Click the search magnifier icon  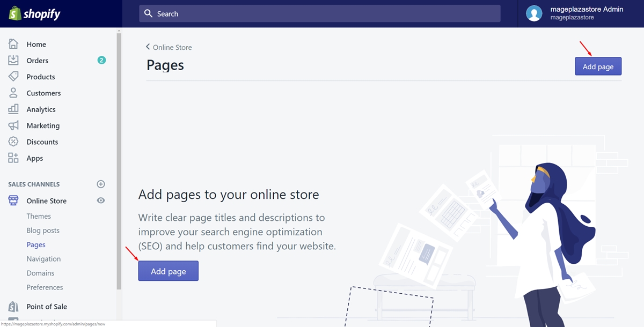coord(149,13)
